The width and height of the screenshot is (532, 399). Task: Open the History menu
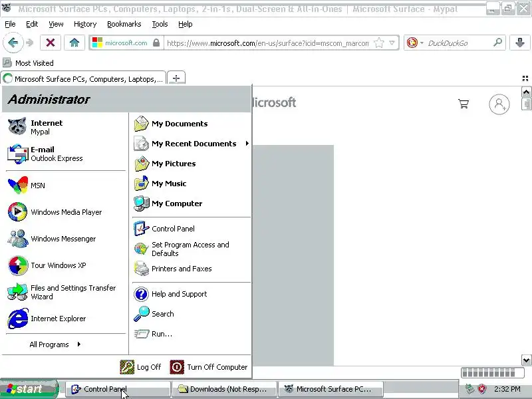85,24
